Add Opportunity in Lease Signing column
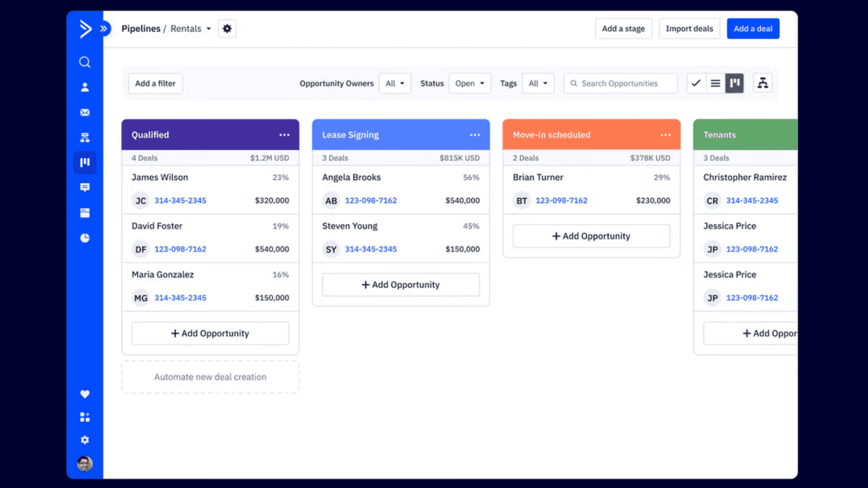This screenshot has width=868, height=488. (x=401, y=285)
